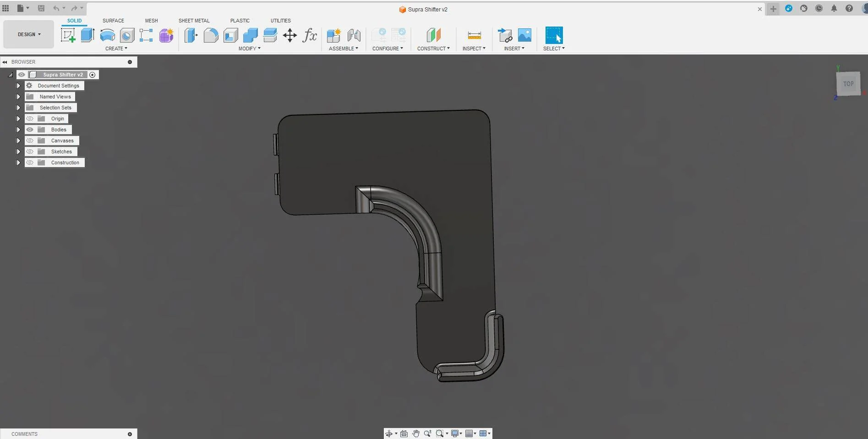The width and height of the screenshot is (868, 439).
Task: Hide the Bodies folder
Action: coord(30,130)
